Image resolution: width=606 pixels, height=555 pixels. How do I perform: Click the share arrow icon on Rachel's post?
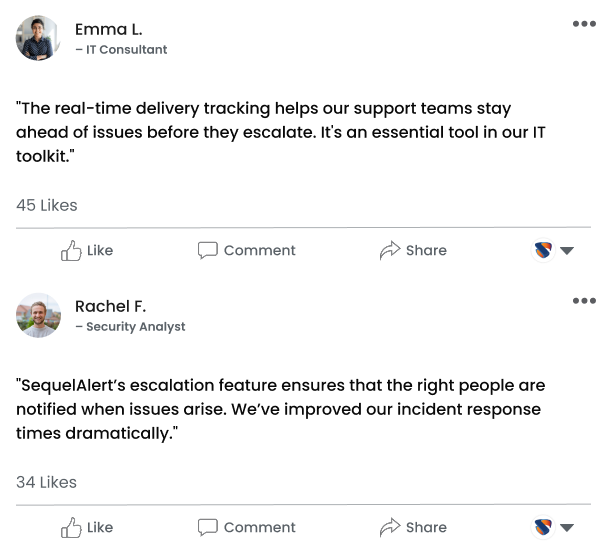[390, 528]
